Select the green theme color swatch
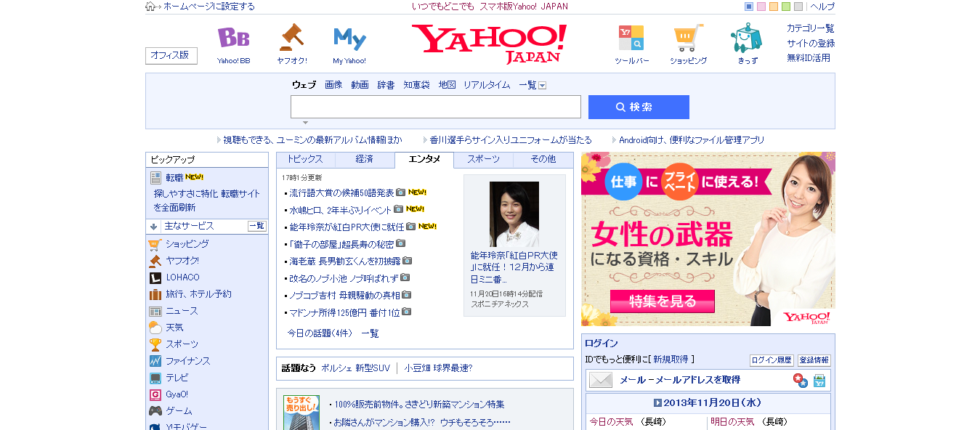This screenshot has width=980, height=430. coord(786,7)
